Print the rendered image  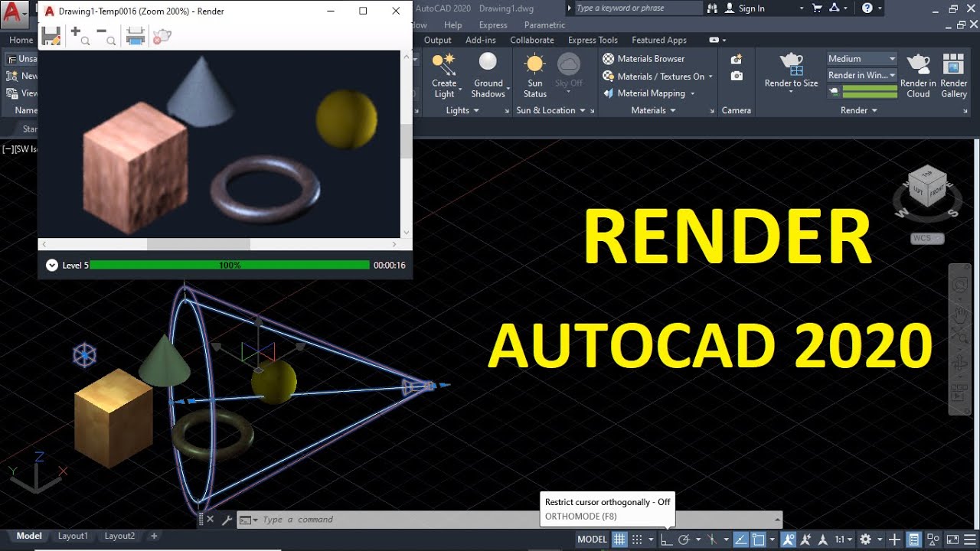coord(136,36)
